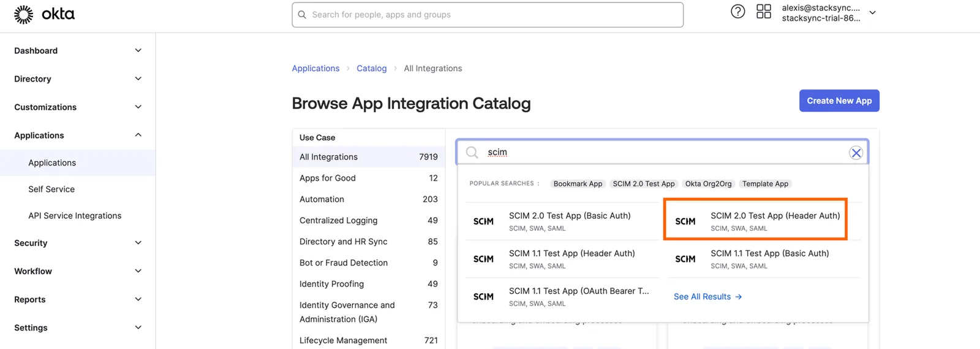Click magnifier icon in top search bar
Image resolution: width=980 pixels, height=349 pixels.
point(302,15)
